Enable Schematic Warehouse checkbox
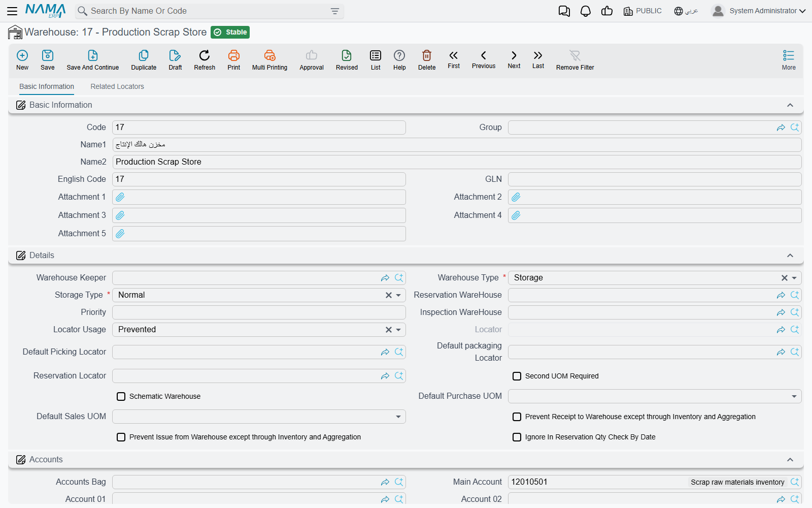Screen dimensions: 812x508 click(x=121, y=396)
